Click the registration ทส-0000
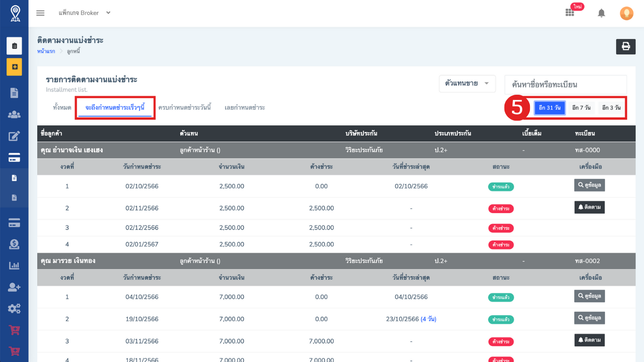644x362 pixels. (587, 150)
